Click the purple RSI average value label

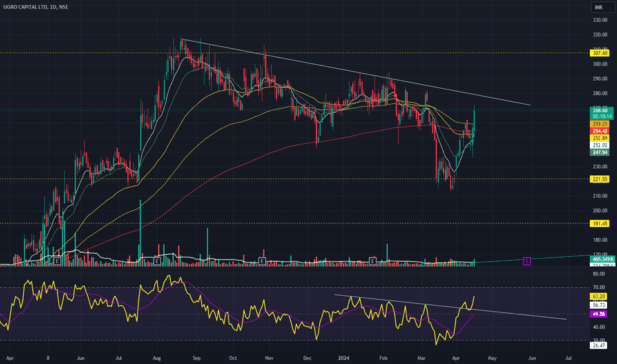[x=599, y=314]
